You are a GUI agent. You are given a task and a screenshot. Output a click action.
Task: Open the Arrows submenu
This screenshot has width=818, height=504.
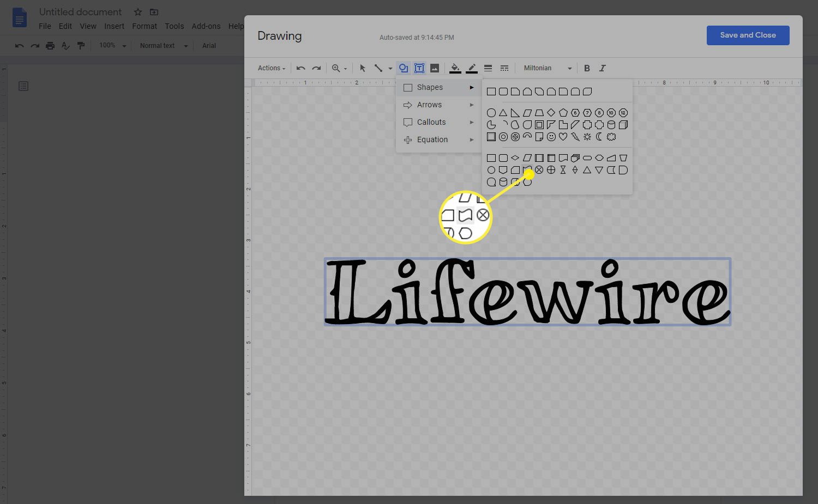[x=438, y=105]
